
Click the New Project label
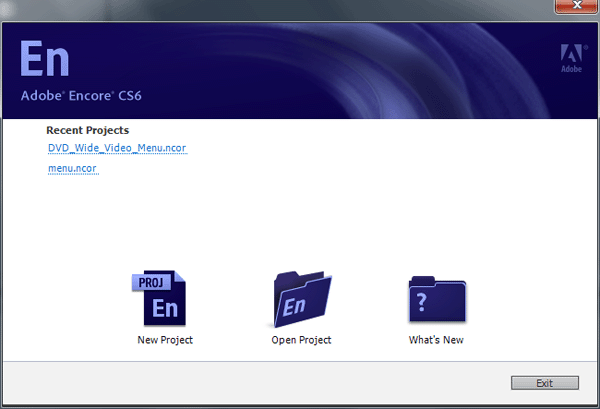click(165, 340)
